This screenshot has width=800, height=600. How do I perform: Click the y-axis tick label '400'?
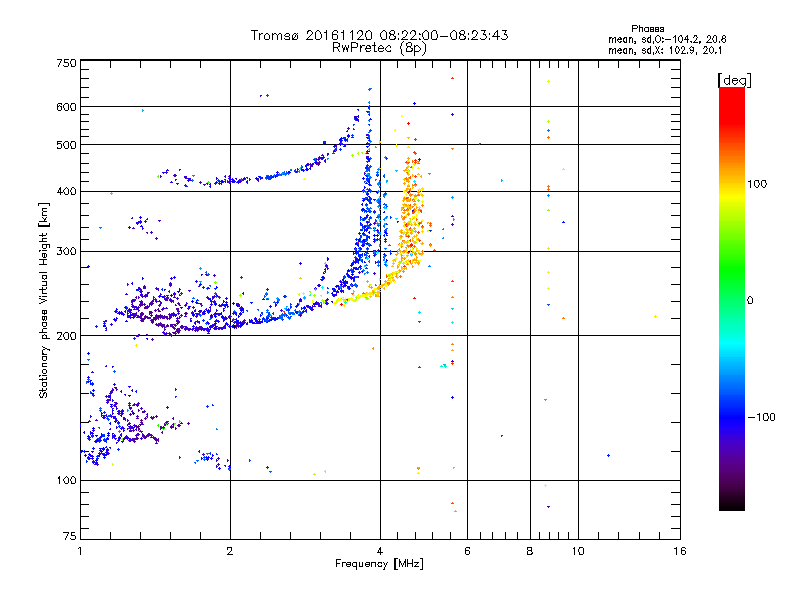point(66,192)
